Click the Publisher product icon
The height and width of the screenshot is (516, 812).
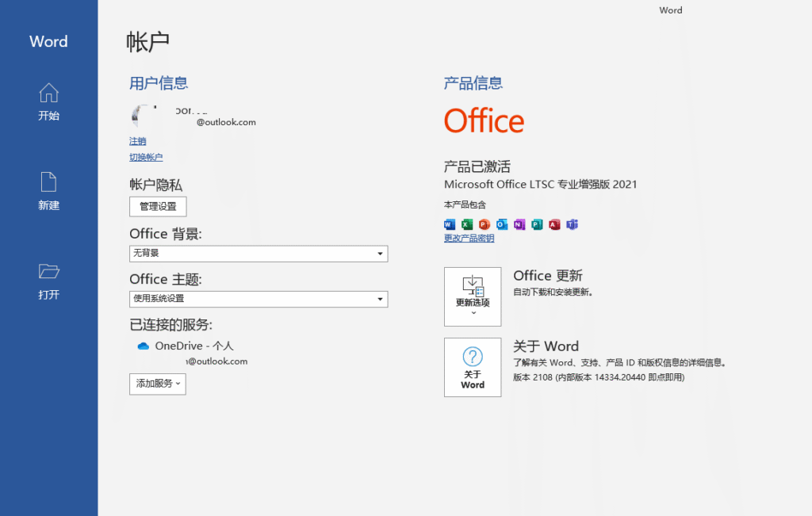coord(537,224)
